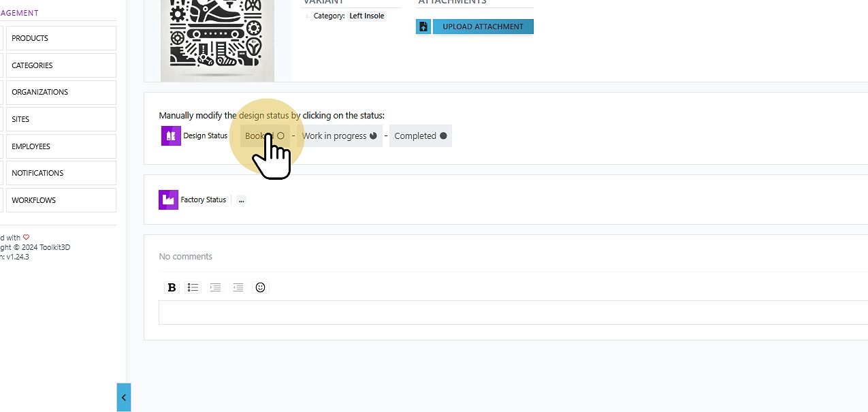
Task: Set design status to Completed
Action: [421, 136]
